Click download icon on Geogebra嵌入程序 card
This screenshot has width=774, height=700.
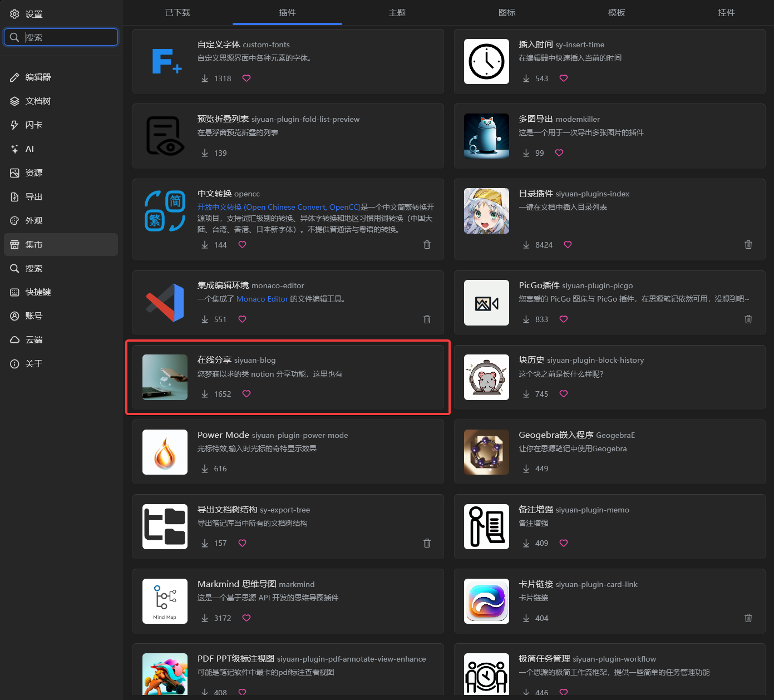click(x=526, y=469)
